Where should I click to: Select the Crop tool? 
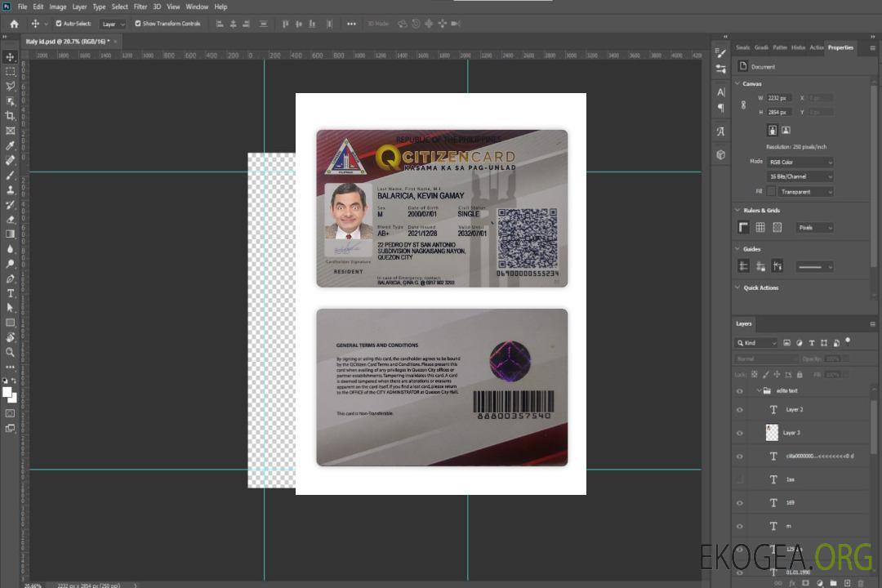click(10, 116)
